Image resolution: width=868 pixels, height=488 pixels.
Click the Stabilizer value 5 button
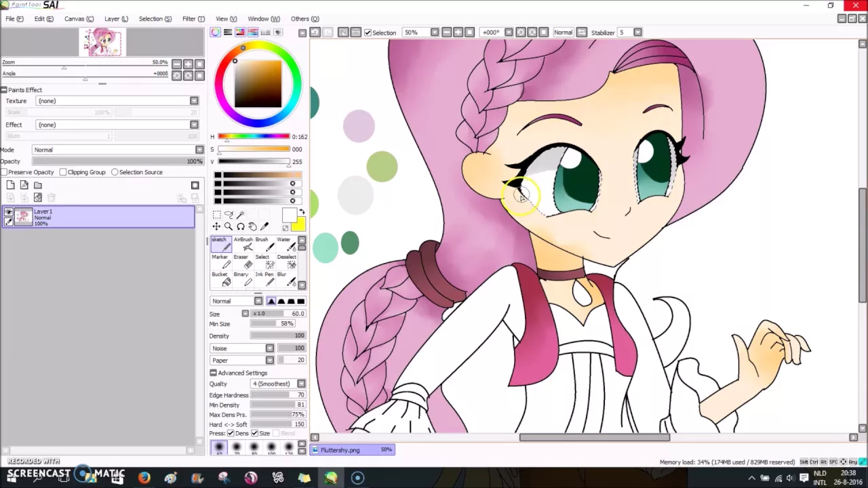pos(629,33)
